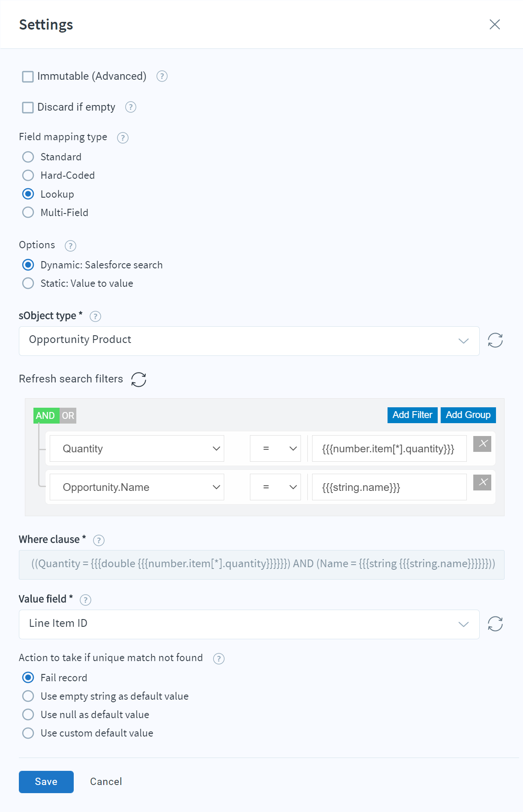Enable the Immutable (Advanced) checkbox

pos(28,77)
